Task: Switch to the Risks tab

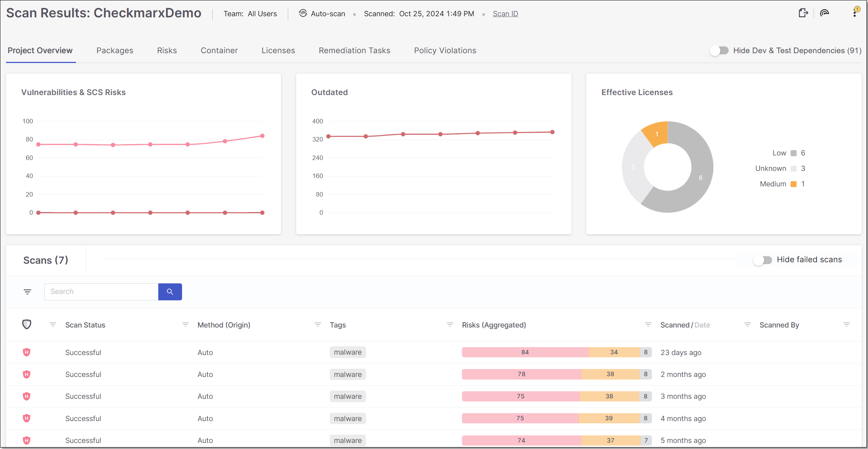Action: [x=167, y=51]
